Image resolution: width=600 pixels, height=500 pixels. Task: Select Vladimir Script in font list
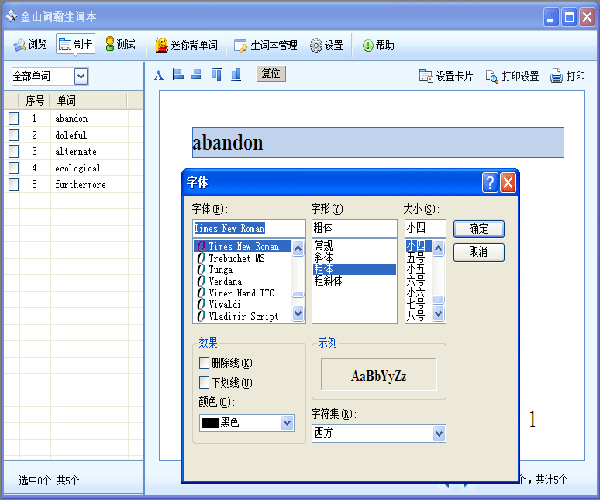pos(243,316)
